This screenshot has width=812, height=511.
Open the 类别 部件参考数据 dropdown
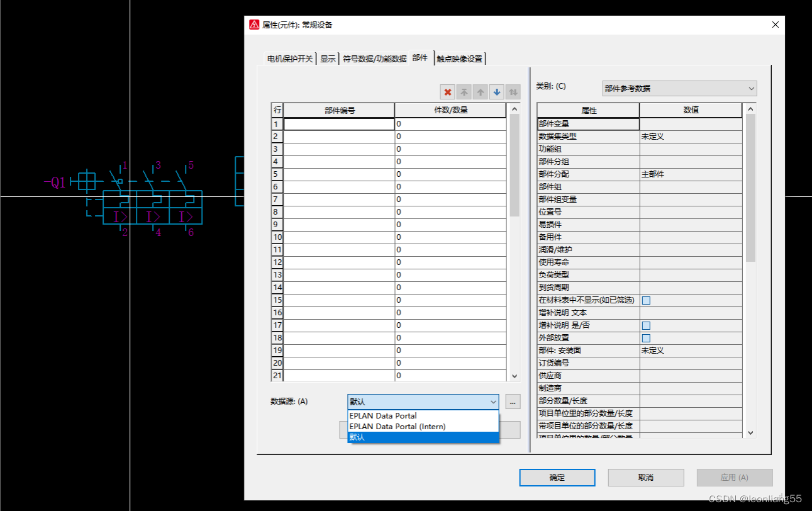coord(679,89)
